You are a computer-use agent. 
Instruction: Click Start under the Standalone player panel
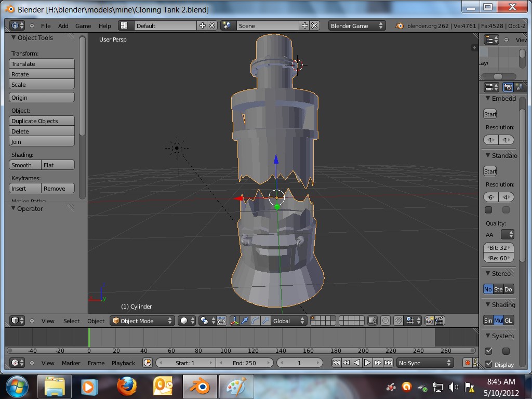(489, 171)
